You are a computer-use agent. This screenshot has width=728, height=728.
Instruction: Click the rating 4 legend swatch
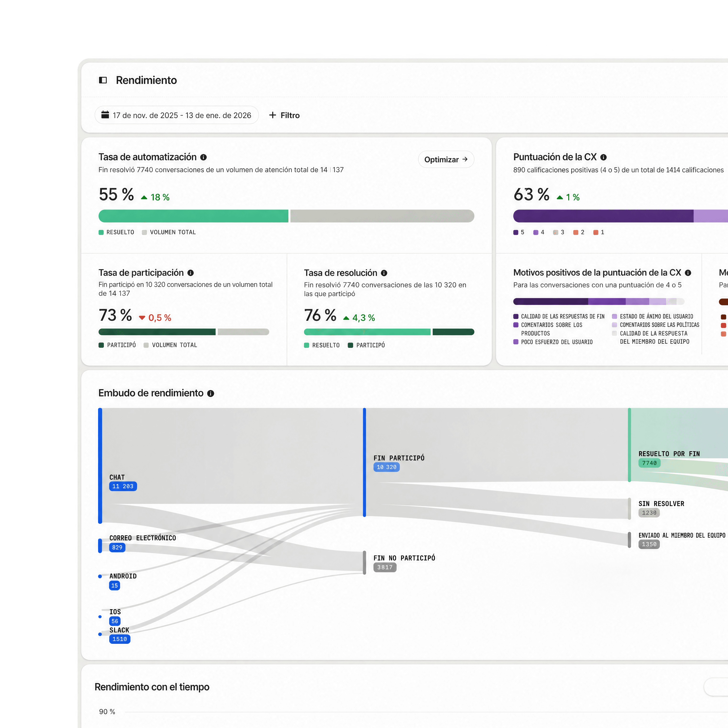(536, 232)
